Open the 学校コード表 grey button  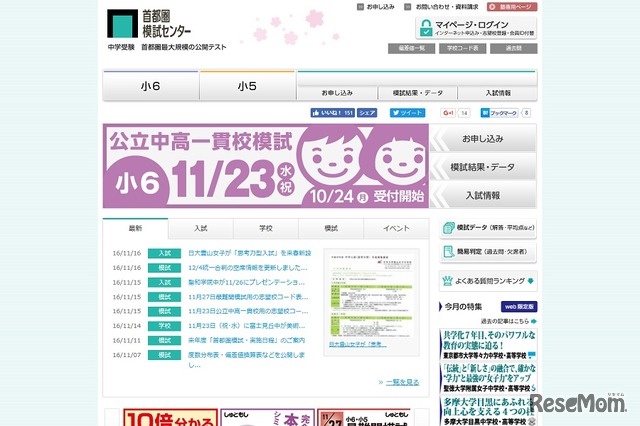pyautogui.click(x=463, y=48)
